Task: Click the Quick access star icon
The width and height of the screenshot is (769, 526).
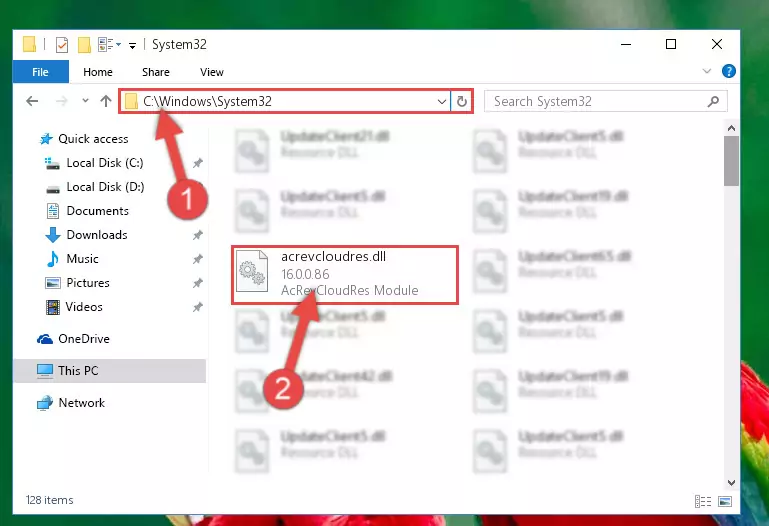Action: click(46, 139)
